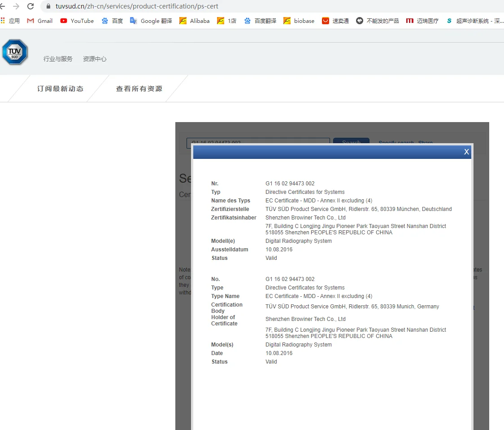This screenshot has width=504, height=430.
Task: Open the 1店 bookmark
Action: pos(226,21)
